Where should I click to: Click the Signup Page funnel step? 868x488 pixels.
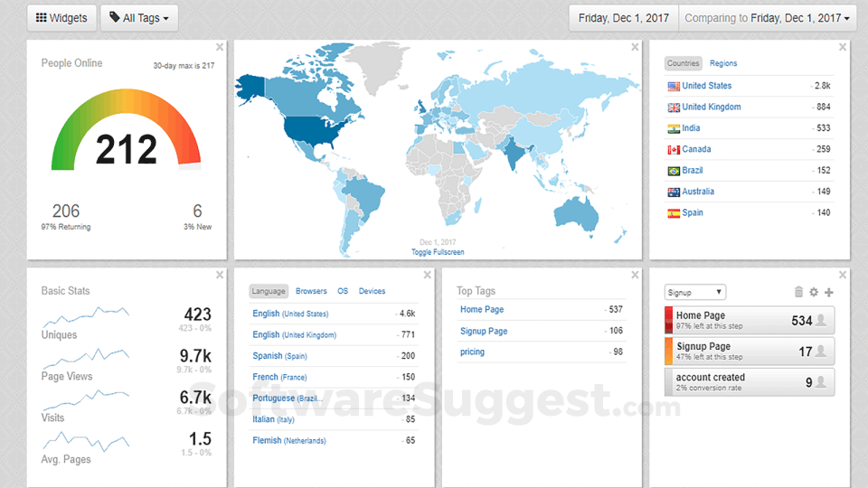click(x=750, y=351)
